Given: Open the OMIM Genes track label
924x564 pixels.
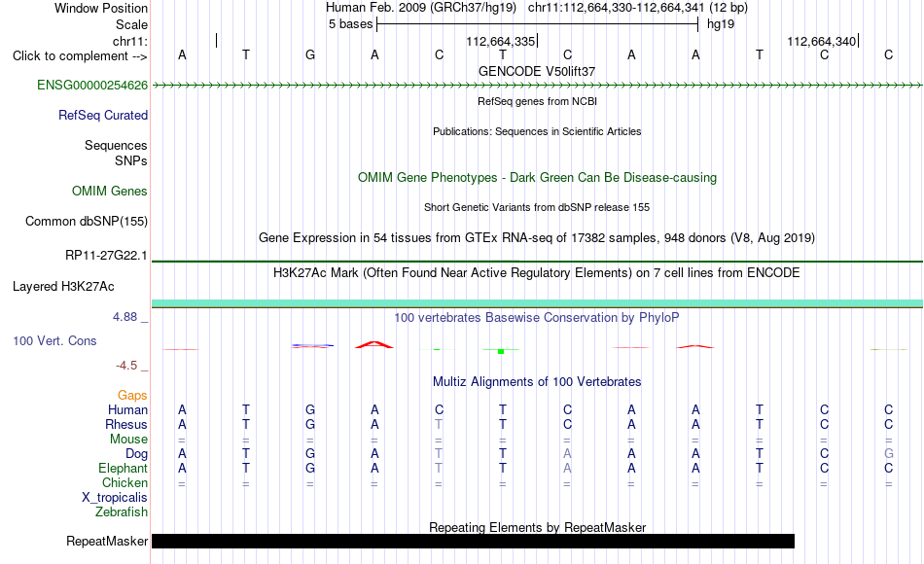Looking at the screenshot, I should [109, 191].
